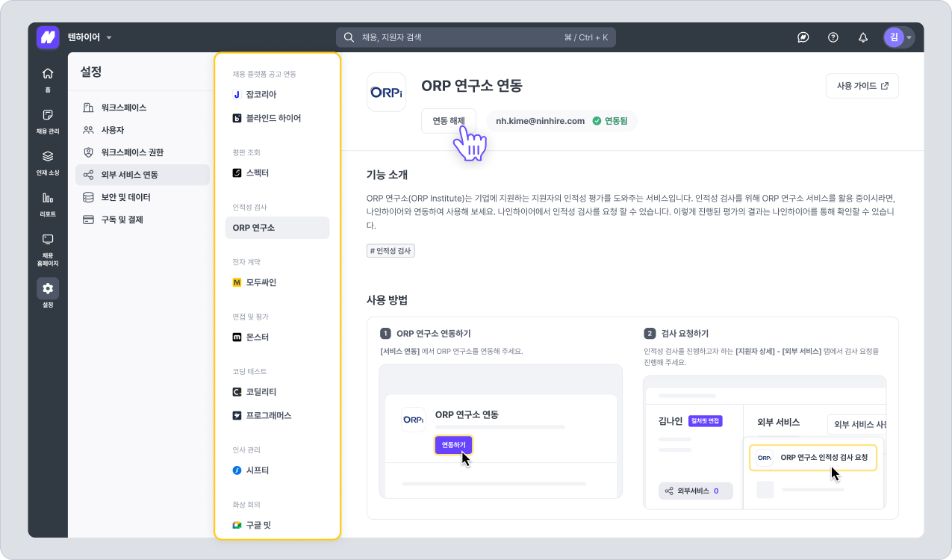Viewport: 952px width, 560px height.
Task: Open 시프티 HR management integration
Action: coord(277,470)
